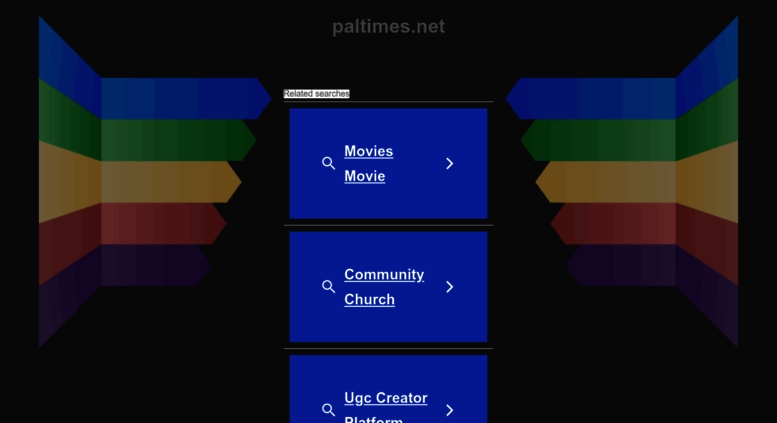Open Movies Movie using its right chevron
The height and width of the screenshot is (423, 777).
click(x=449, y=163)
